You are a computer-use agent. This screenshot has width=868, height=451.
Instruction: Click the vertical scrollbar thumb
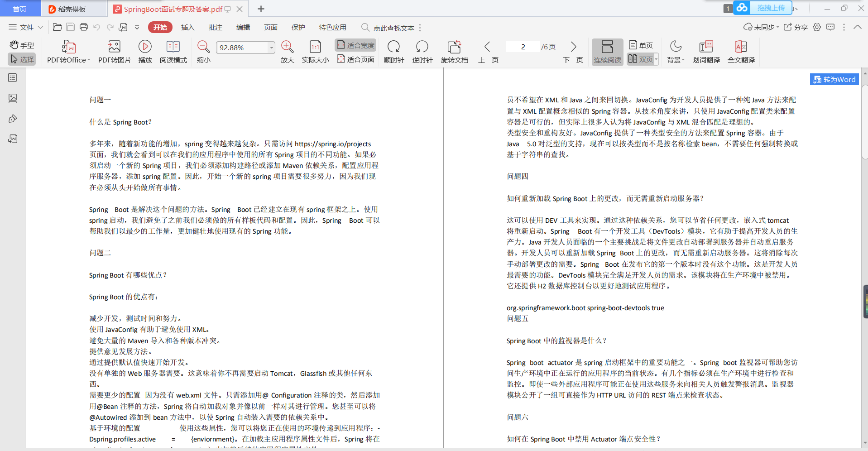tap(865, 122)
